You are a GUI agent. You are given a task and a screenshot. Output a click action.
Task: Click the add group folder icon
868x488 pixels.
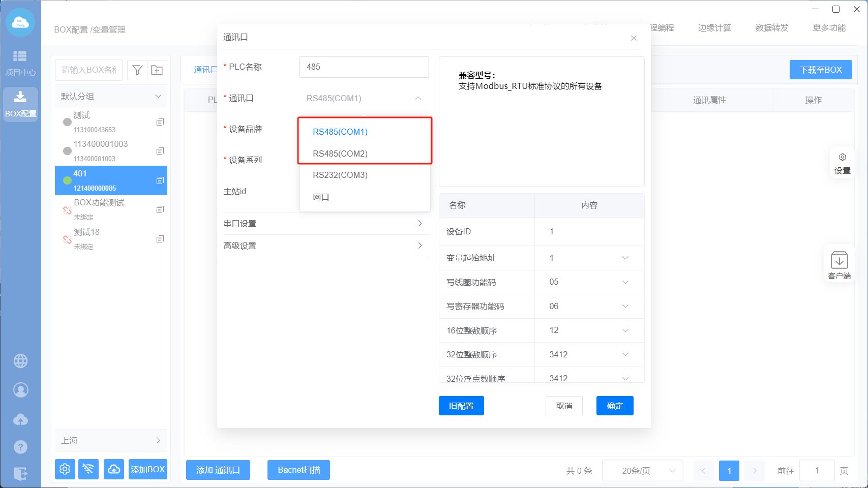tap(157, 70)
